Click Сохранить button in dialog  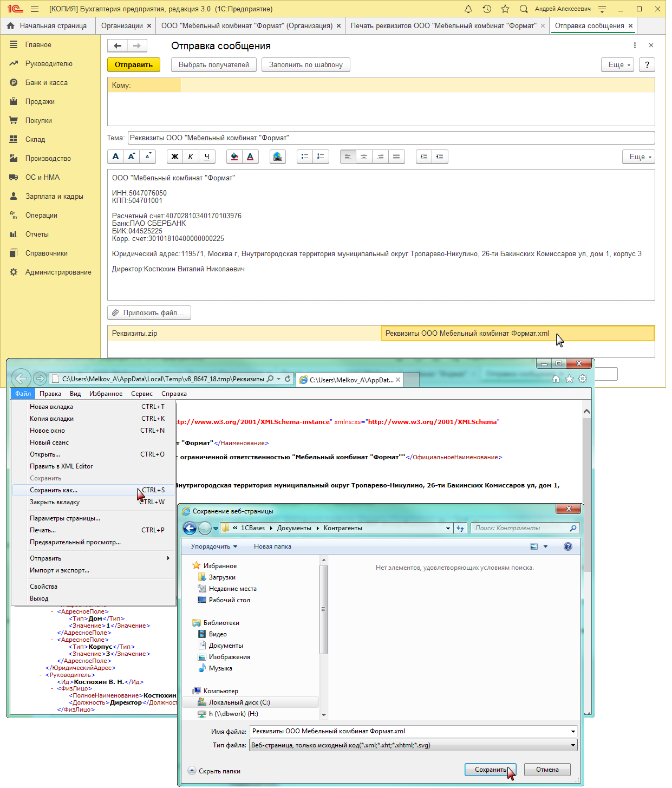491,770
